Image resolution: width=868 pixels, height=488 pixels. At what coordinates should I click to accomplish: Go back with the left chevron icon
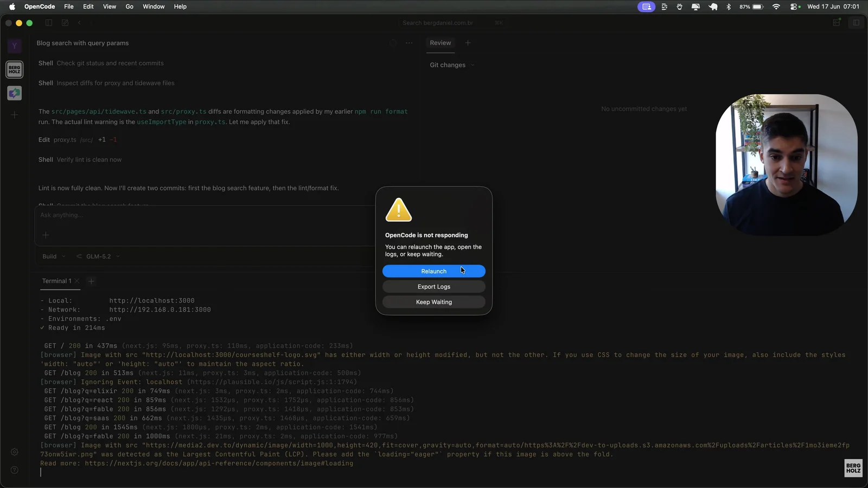(x=79, y=23)
